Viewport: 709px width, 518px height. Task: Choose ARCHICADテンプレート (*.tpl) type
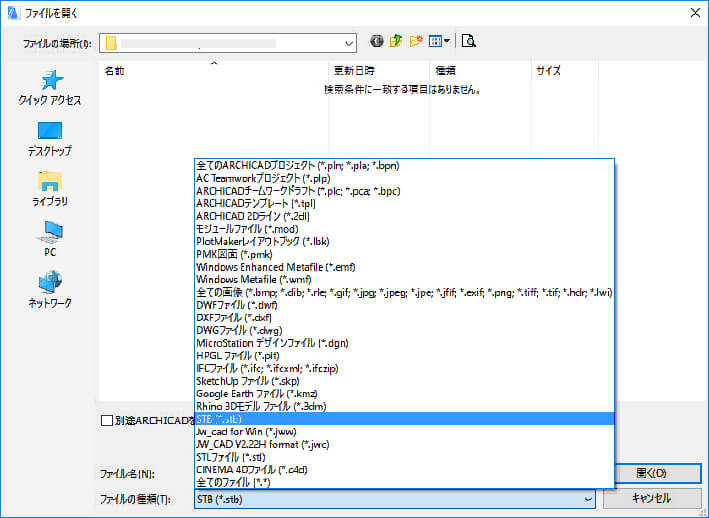click(404, 203)
